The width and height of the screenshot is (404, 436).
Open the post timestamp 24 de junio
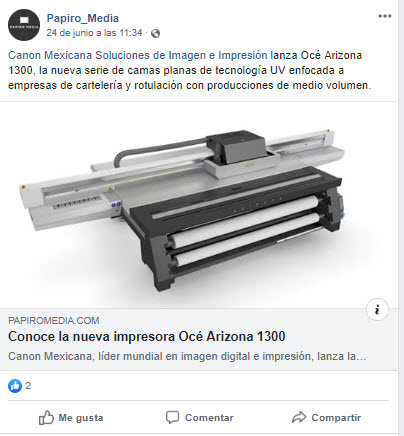click(94, 33)
